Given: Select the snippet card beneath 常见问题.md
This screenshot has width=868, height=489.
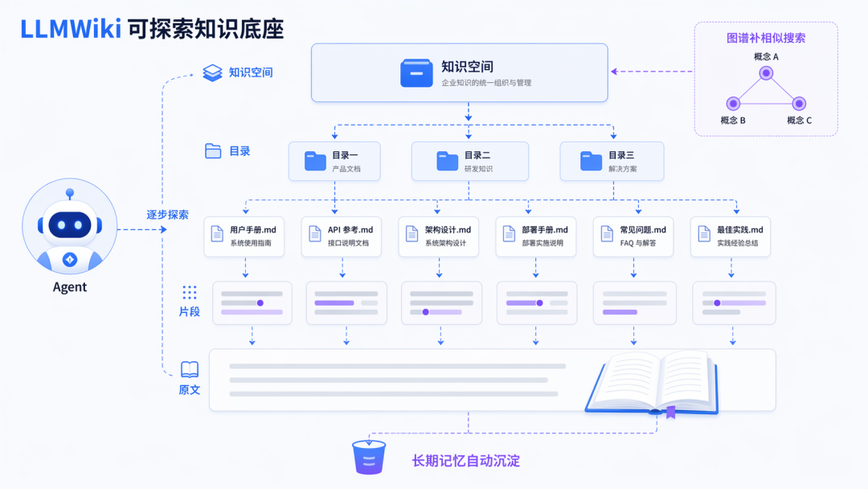Looking at the screenshot, I should tap(634, 303).
